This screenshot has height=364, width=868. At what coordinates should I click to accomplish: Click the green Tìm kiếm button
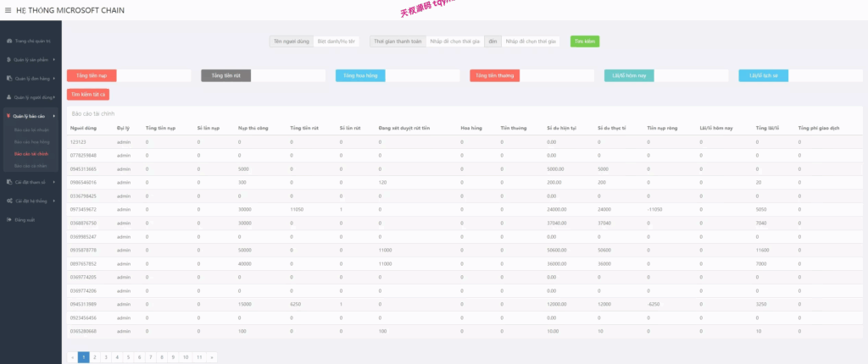pyautogui.click(x=585, y=41)
